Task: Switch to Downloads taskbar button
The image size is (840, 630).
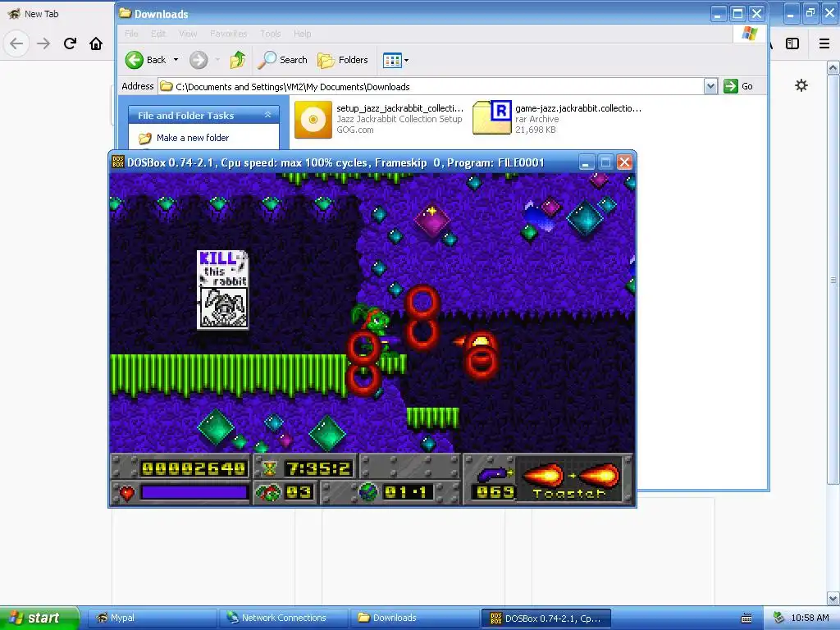Action: click(414, 618)
